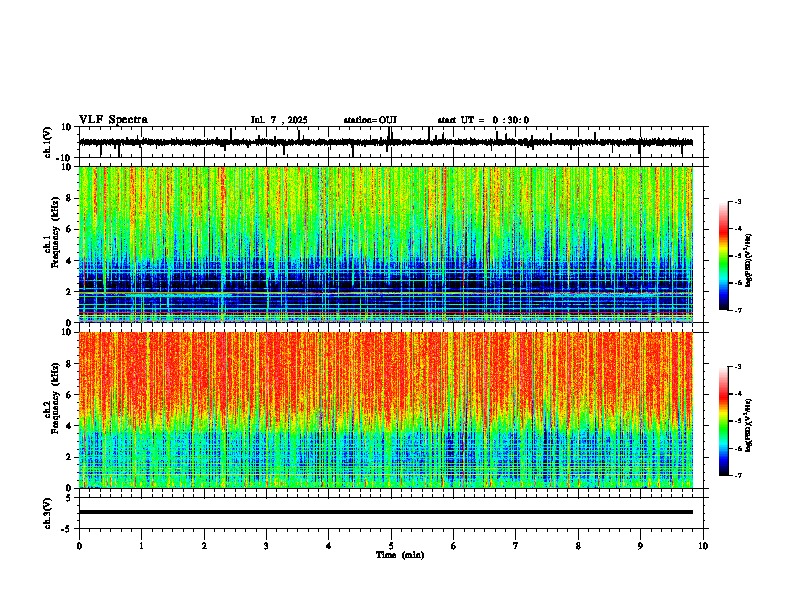
Task: Click time axis tick label '5'
Action: [391, 546]
